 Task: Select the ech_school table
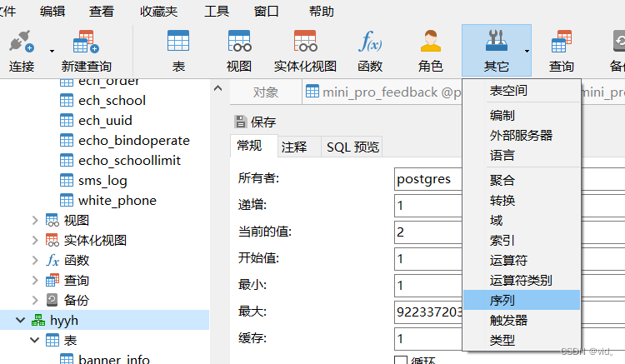(112, 100)
